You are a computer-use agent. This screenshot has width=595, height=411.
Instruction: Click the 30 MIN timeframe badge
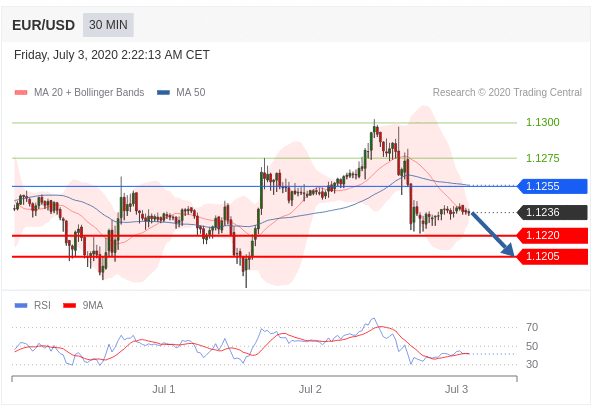click(x=108, y=25)
